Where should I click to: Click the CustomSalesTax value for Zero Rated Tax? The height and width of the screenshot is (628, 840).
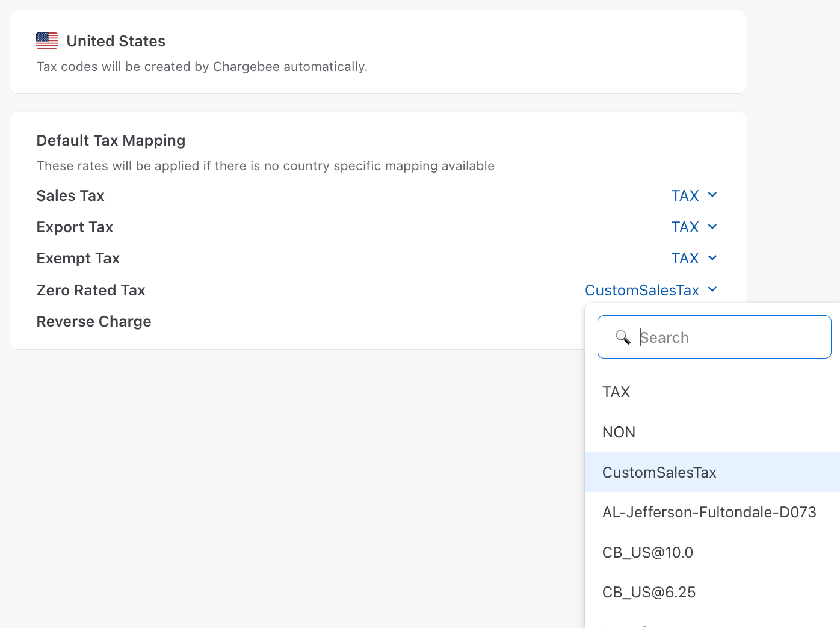pos(641,290)
